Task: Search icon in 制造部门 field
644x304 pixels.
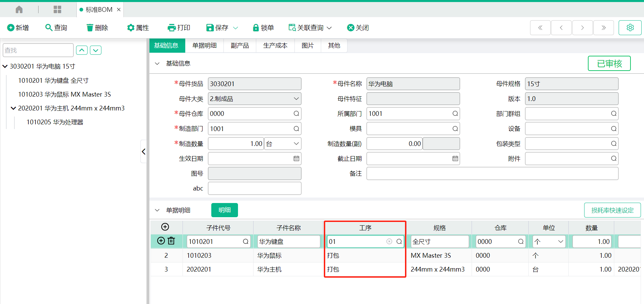Action: point(296,129)
